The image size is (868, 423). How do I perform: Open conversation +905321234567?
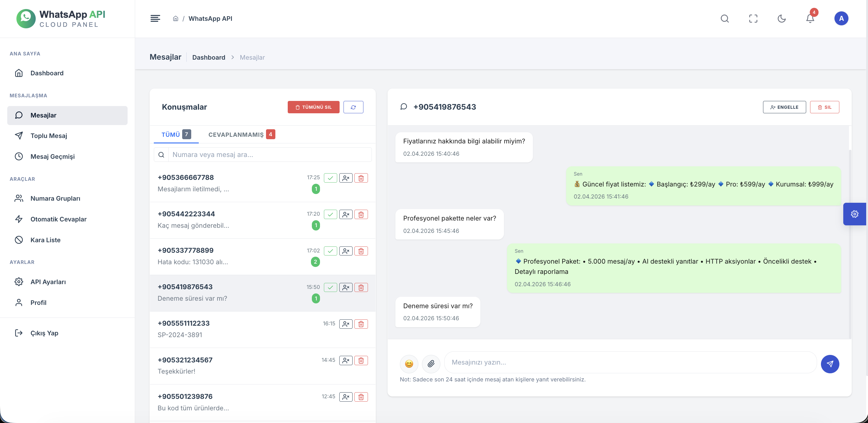tap(262, 366)
